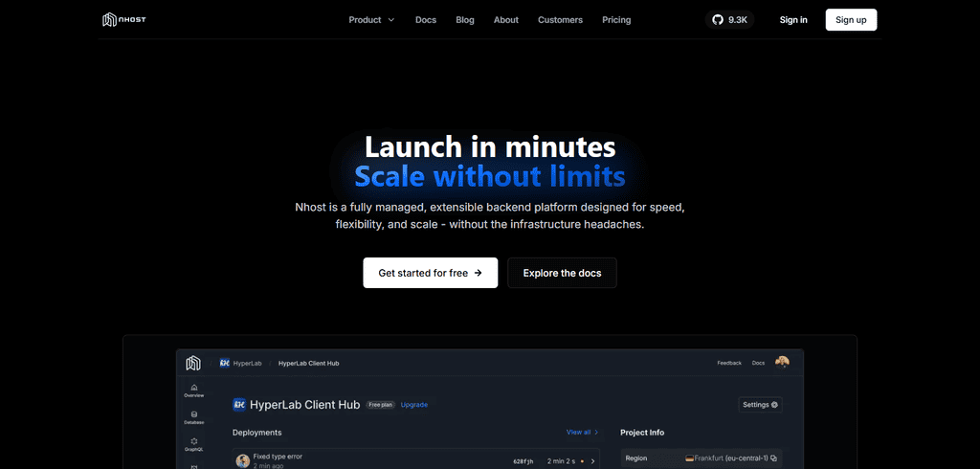Screen dimensions: 980x469
Task: Click the 628fjh commit hash
Action: click(x=523, y=461)
